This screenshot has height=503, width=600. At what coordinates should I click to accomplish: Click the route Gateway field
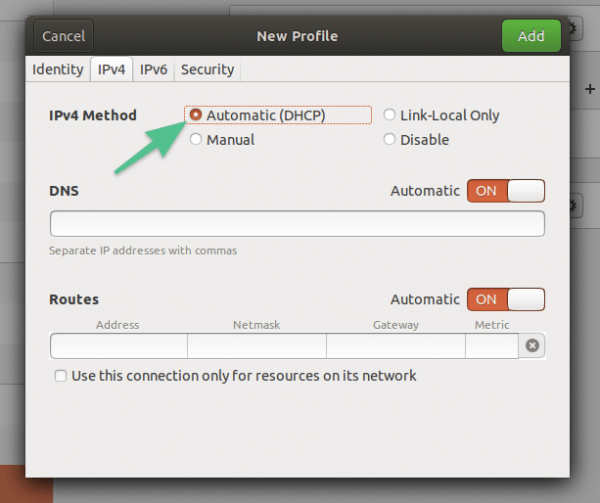(x=396, y=346)
